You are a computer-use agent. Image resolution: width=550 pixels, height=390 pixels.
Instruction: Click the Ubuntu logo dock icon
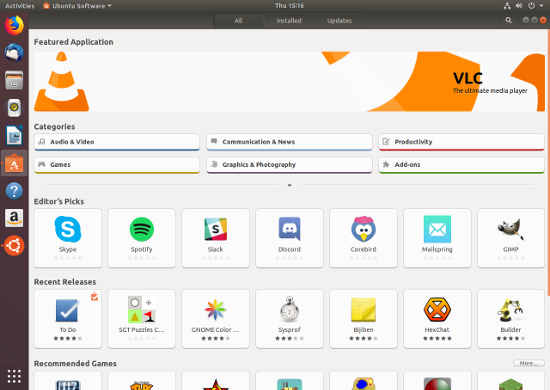(x=14, y=245)
